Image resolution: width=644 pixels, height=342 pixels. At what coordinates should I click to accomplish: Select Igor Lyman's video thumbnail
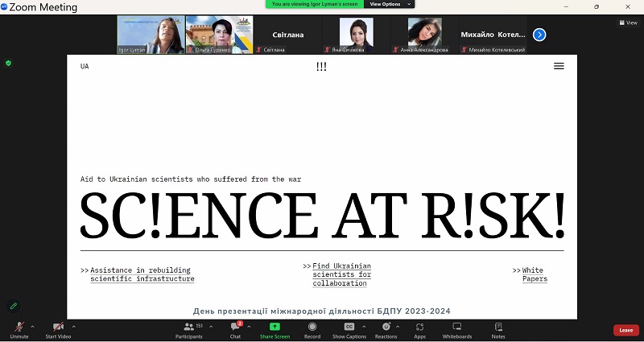pos(151,35)
